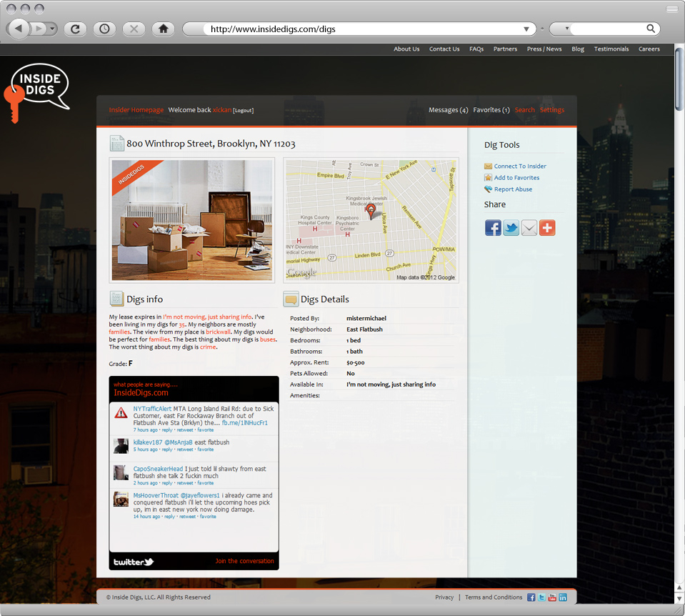Click the speech-bubble icon next to Digs Details
This screenshot has width=685, height=616.
pos(291,299)
